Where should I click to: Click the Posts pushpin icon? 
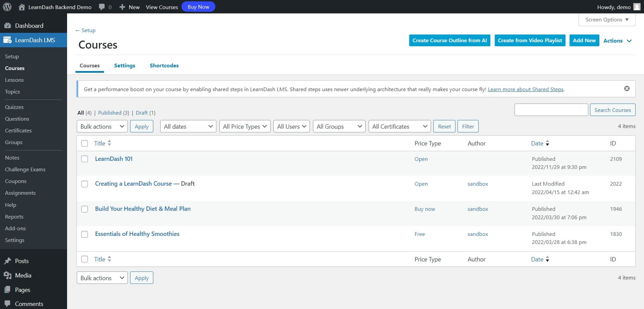click(x=7, y=261)
